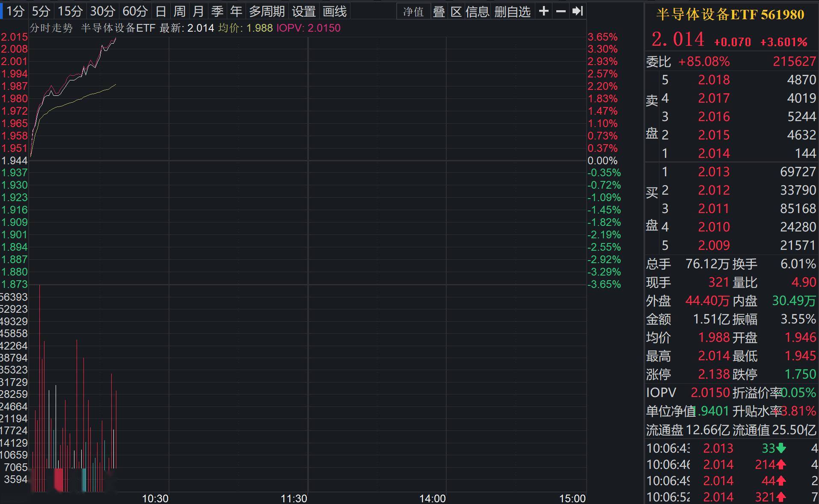Click the 半导体设备ETF 561980 title
The width and height of the screenshot is (819, 504).
[x=730, y=15]
